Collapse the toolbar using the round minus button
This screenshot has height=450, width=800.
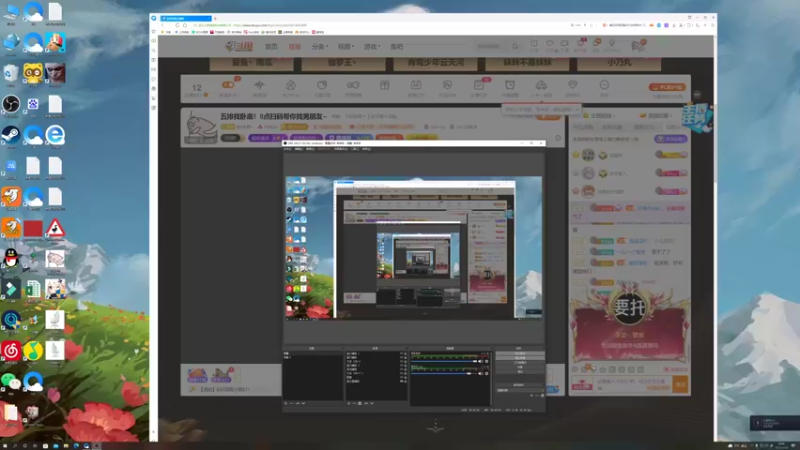(x=697, y=94)
